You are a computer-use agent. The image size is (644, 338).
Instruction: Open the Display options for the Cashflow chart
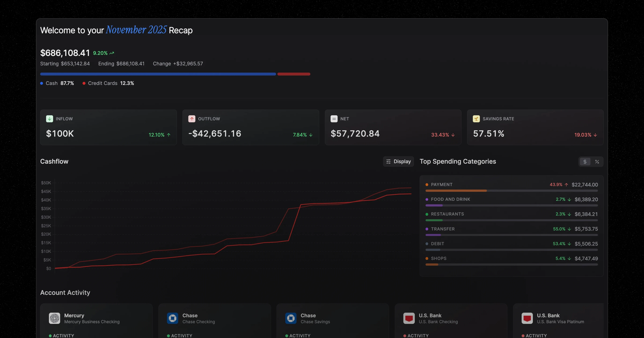click(398, 161)
